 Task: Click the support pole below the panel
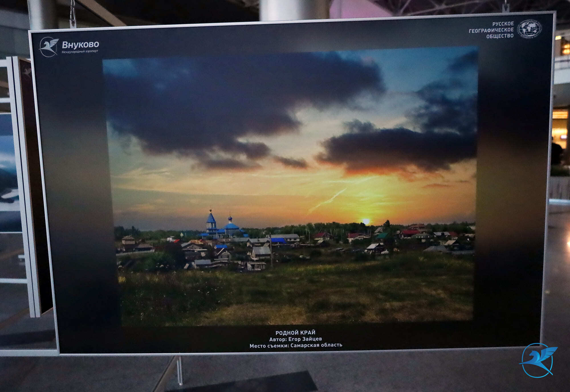coord(179,370)
